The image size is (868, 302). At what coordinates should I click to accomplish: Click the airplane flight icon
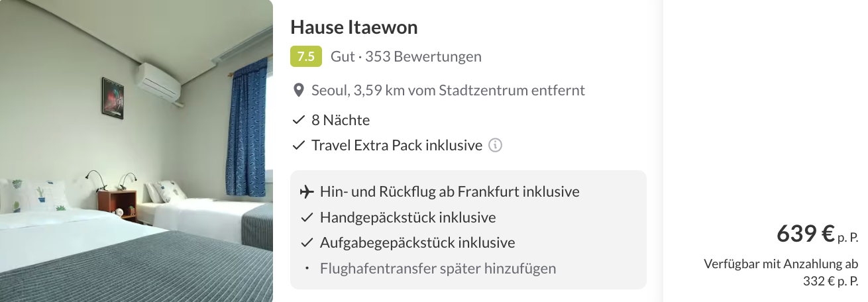tap(306, 192)
